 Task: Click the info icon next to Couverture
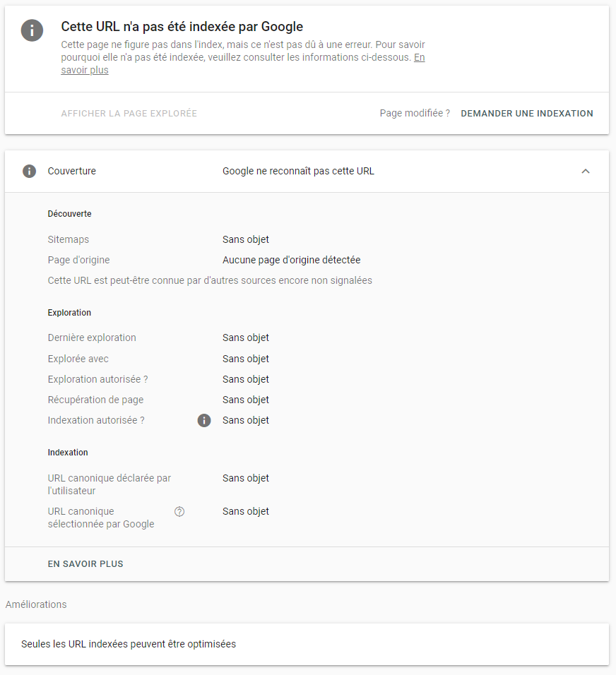[29, 171]
